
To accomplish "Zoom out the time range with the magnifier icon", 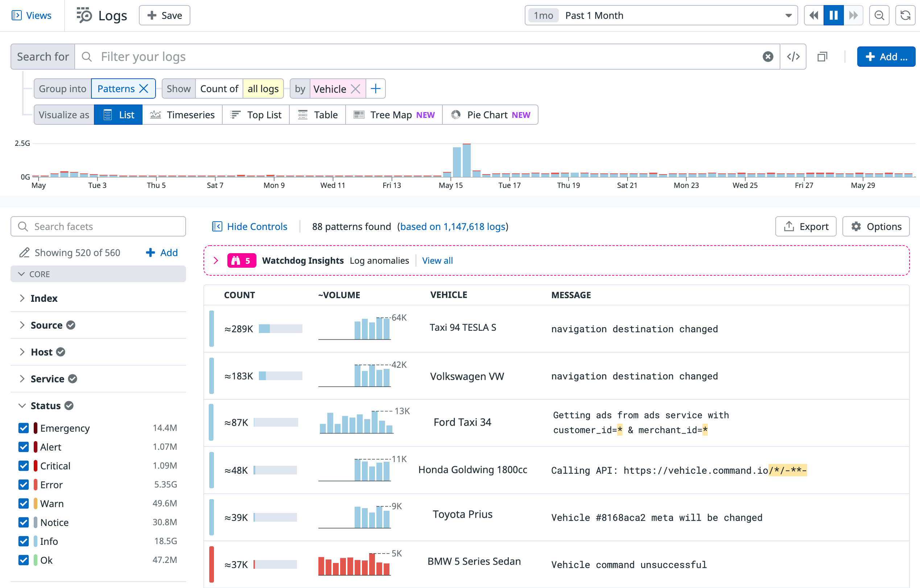I will (x=879, y=15).
